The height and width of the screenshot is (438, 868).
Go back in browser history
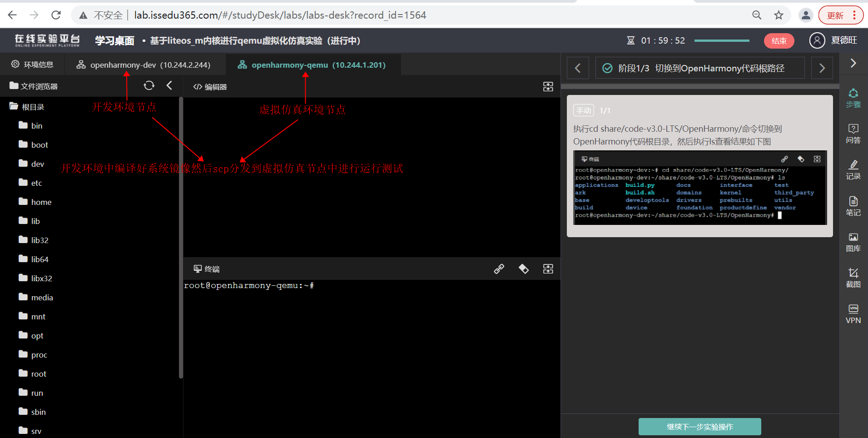tap(12, 15)
